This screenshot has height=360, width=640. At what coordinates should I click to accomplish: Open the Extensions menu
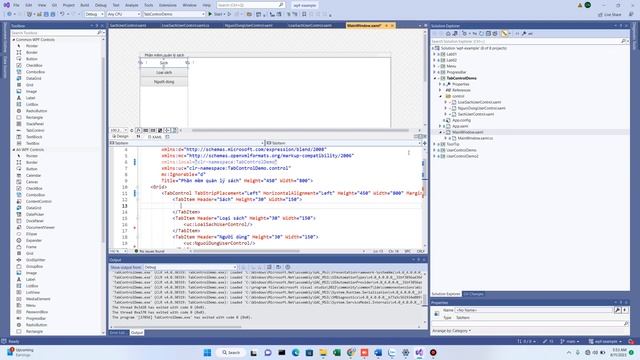(168, 5)
